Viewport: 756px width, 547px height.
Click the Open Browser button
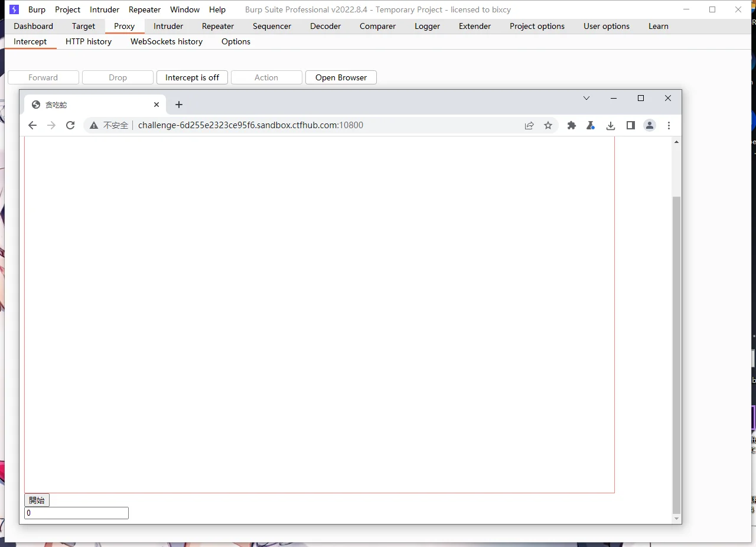pyautogui.click(x=341, y=77)
